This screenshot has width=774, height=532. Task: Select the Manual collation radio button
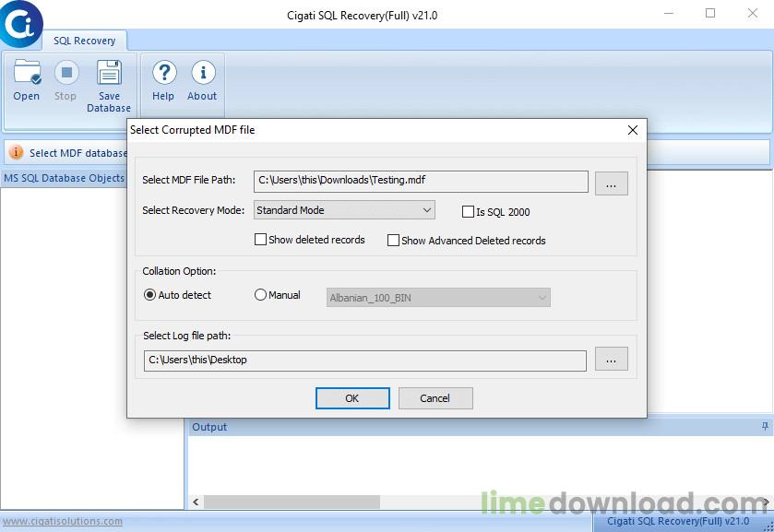260,295
